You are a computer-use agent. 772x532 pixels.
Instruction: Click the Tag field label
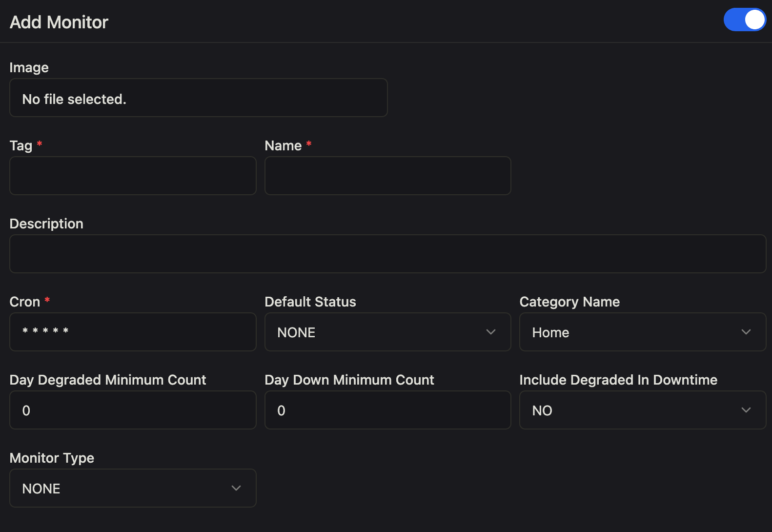pos(21,145)
